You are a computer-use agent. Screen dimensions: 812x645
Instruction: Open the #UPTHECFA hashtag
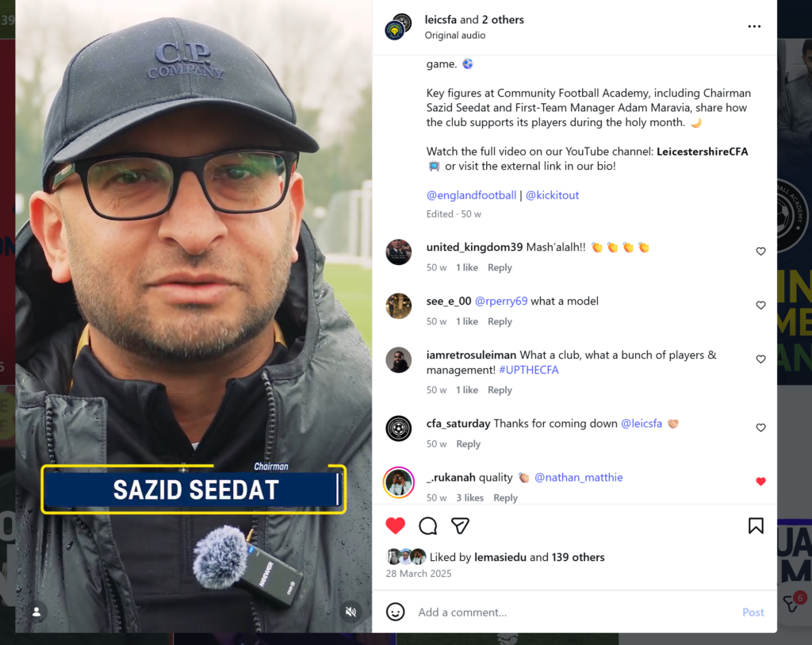coord(529,370)
